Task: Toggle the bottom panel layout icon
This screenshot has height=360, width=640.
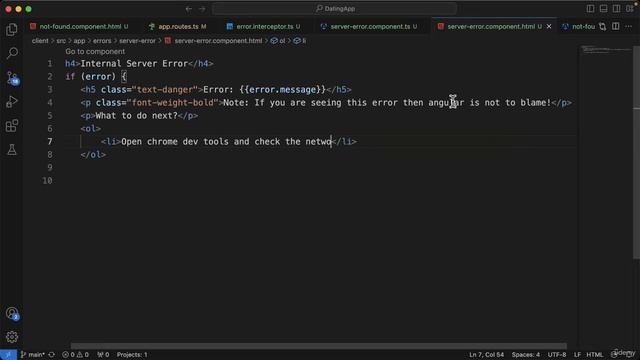Action: point(603,9)
